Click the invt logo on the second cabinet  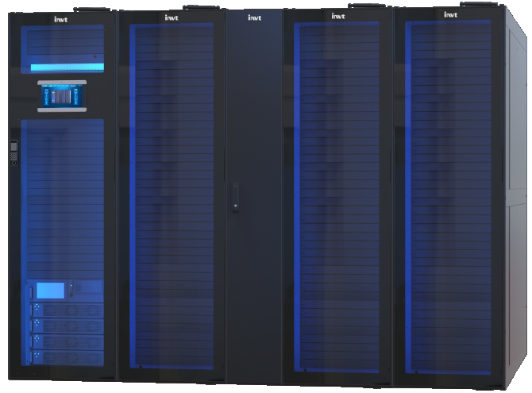[x=172, y=17]
